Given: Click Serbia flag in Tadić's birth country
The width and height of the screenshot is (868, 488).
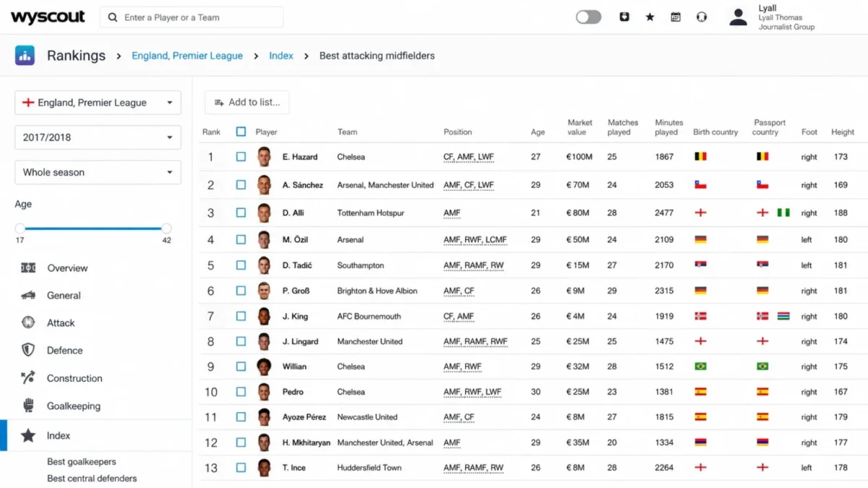Looking at the screenshot, I should pos(700,265).
